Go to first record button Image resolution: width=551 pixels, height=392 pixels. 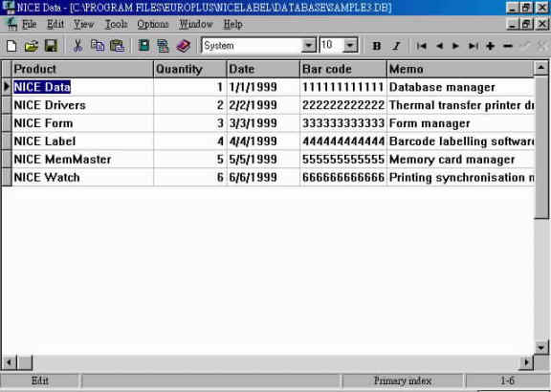(421, 46)
